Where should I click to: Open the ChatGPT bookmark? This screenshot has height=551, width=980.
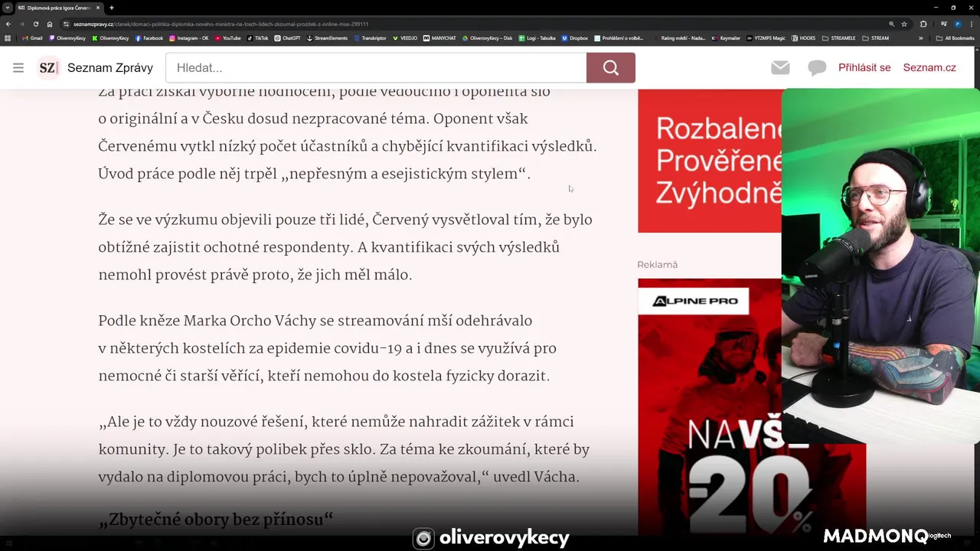coord(288,37)
